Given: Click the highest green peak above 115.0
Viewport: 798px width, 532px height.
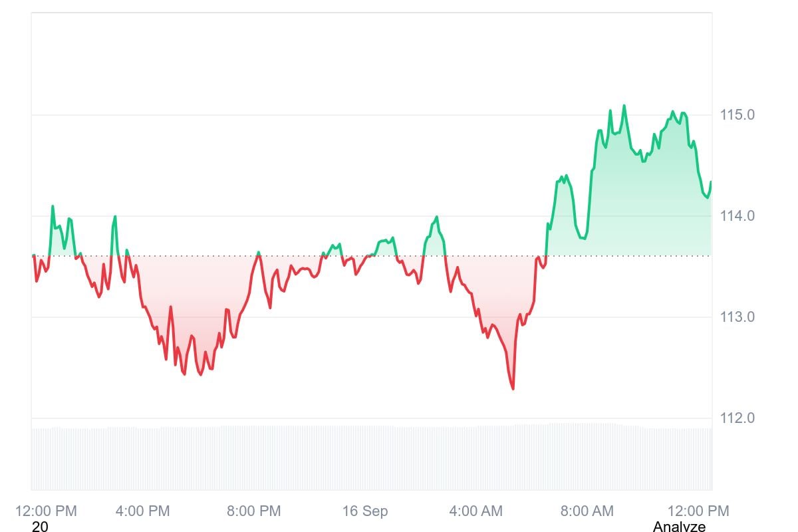Looking at the screenshot, I should pos(624,106).
